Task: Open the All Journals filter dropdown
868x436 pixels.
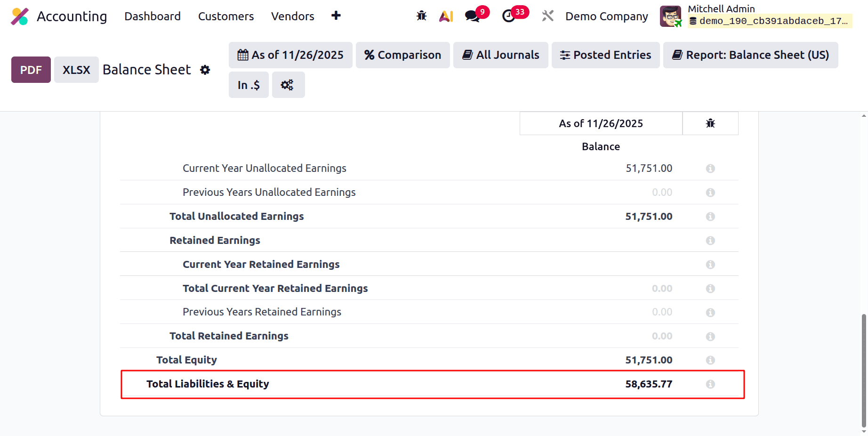Action: [x=501, y=55]
